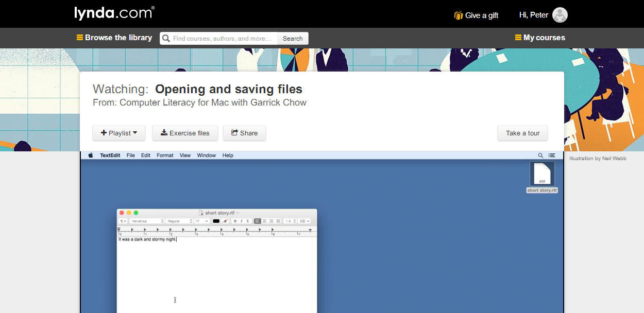Image resolution: width=644 pixels, height=313 pixels.
Task: Open Notification Center icon in Mac menu bar
Action: coord(552,155)
